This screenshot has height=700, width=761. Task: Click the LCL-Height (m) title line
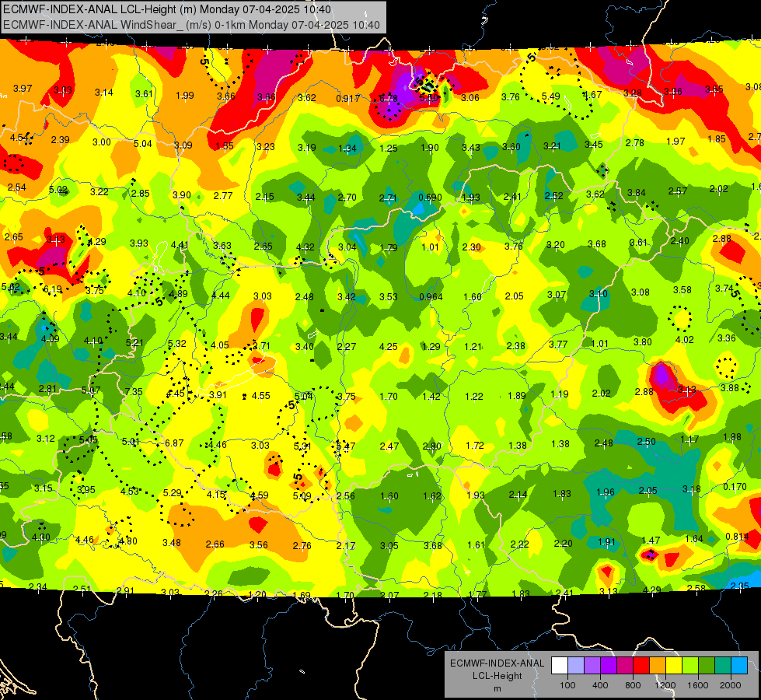(167, 9)
